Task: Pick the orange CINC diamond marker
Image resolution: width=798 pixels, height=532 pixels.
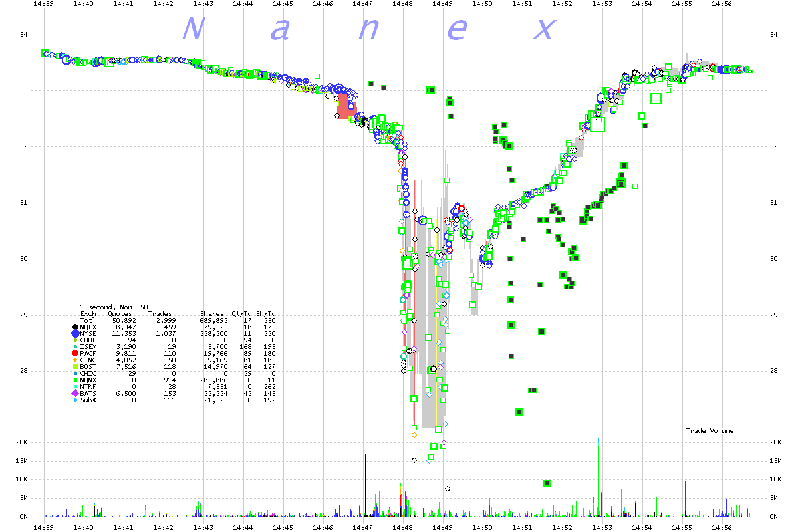Action: (75, 360)
